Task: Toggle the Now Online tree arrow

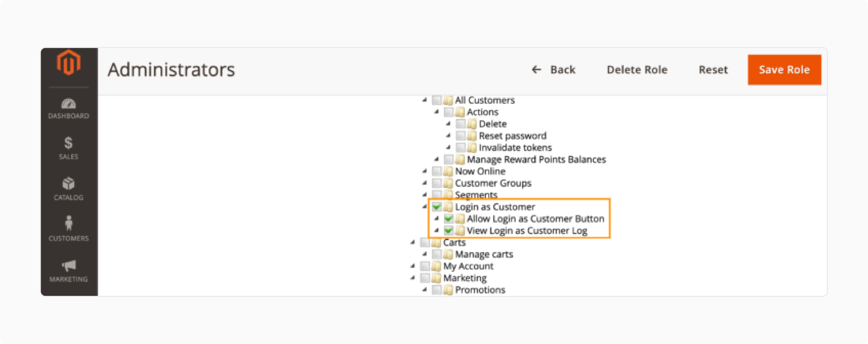Action: (x=425, y=171)
